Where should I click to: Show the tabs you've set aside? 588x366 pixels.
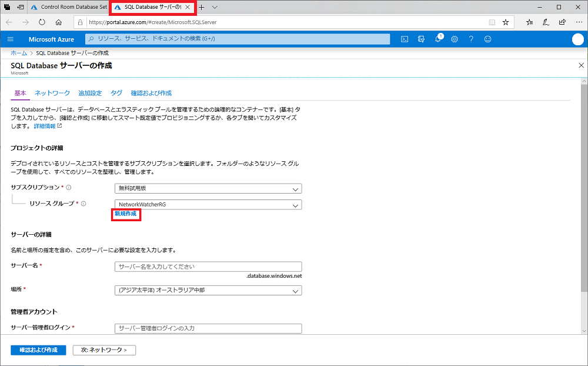tap(7, 7)
